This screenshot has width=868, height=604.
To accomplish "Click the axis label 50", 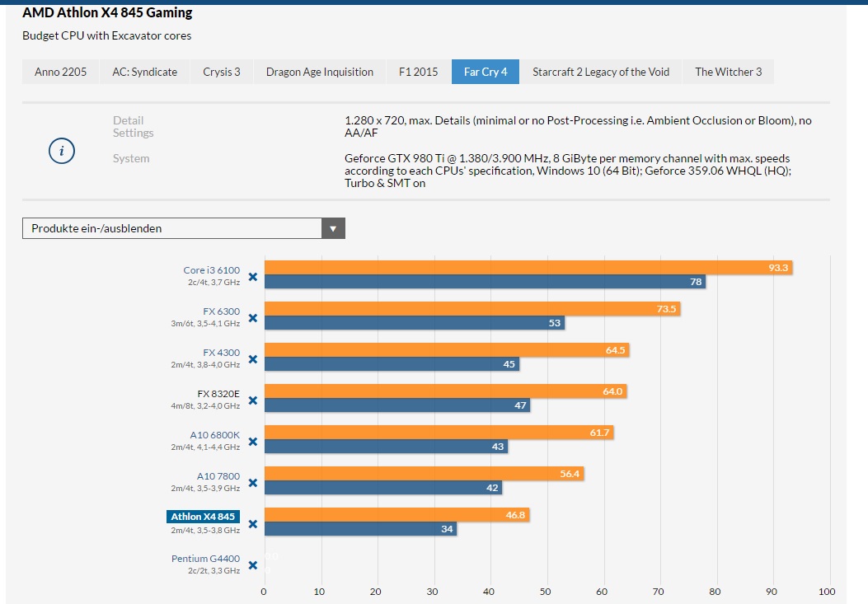I will (545, 592).
